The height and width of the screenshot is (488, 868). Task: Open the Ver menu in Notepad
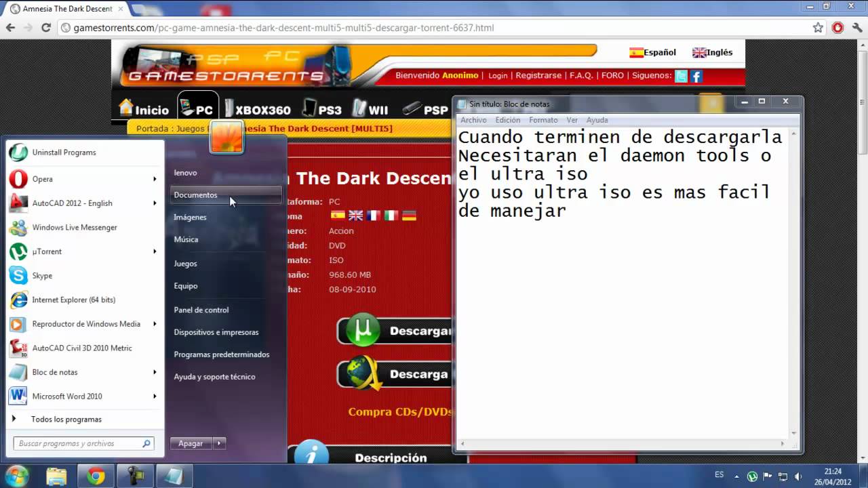[572, 120]
